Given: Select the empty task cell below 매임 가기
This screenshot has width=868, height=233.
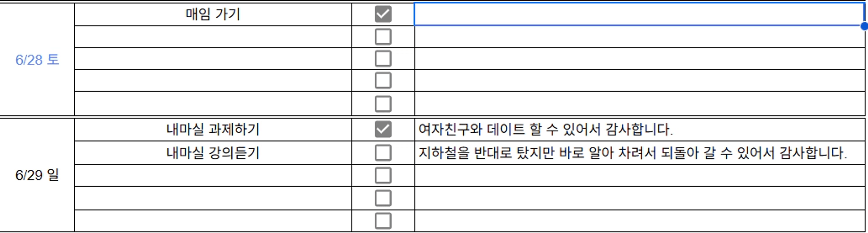Looking at the screenshot, I should [x=213, y=36].
